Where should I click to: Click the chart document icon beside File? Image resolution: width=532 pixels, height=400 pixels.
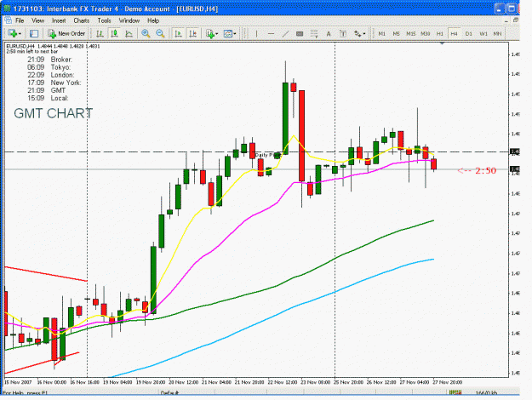click(x=8, y=20)
